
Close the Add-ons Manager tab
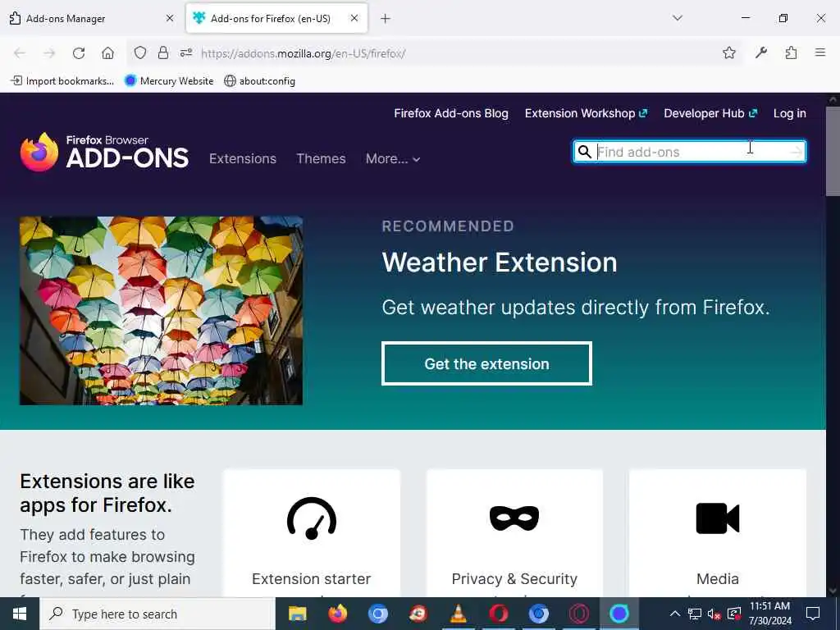170,18
